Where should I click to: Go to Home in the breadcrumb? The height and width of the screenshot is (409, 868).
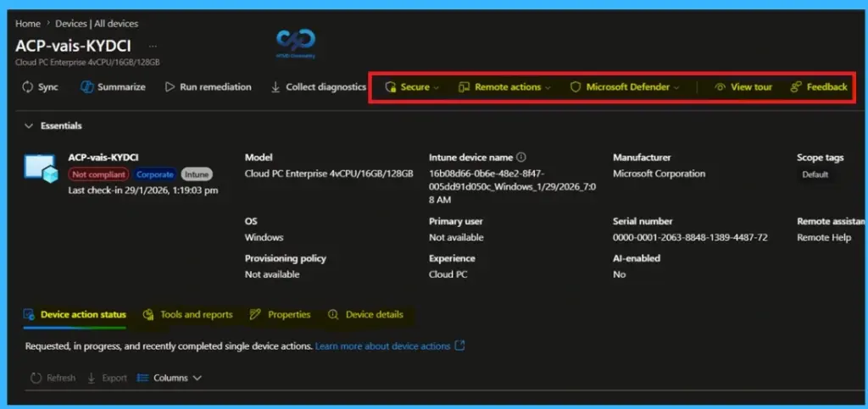(28, 24)
